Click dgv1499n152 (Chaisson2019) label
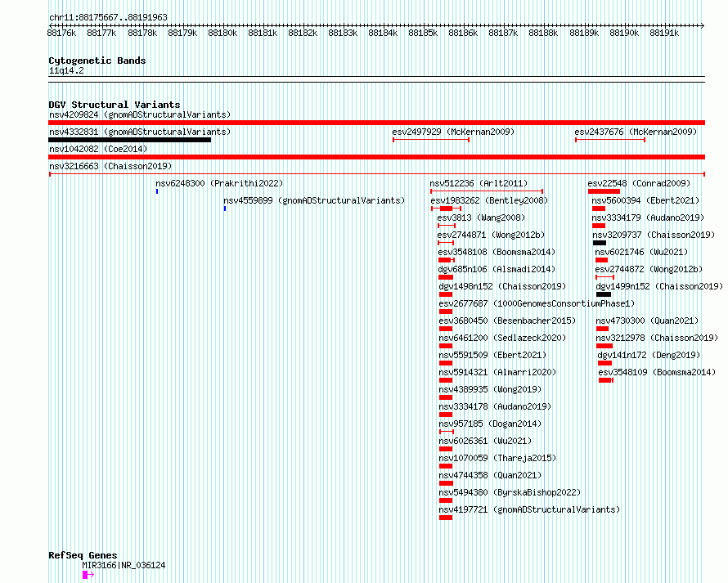The width and height of the screenshot is (728, 583). (659, 286)
